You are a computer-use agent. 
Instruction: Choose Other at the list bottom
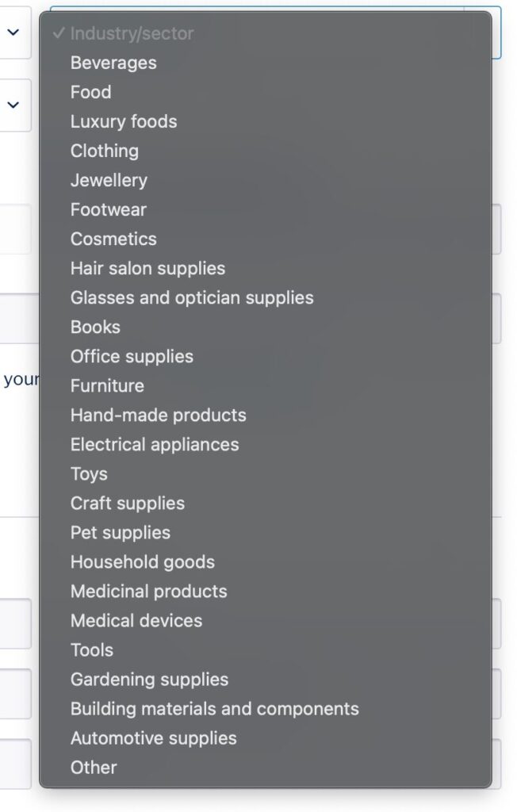coord(94,767)
